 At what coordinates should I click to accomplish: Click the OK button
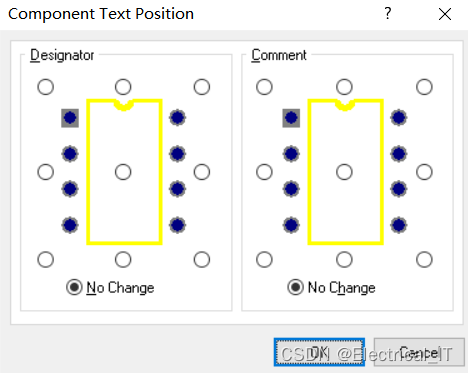coord(319,352)
